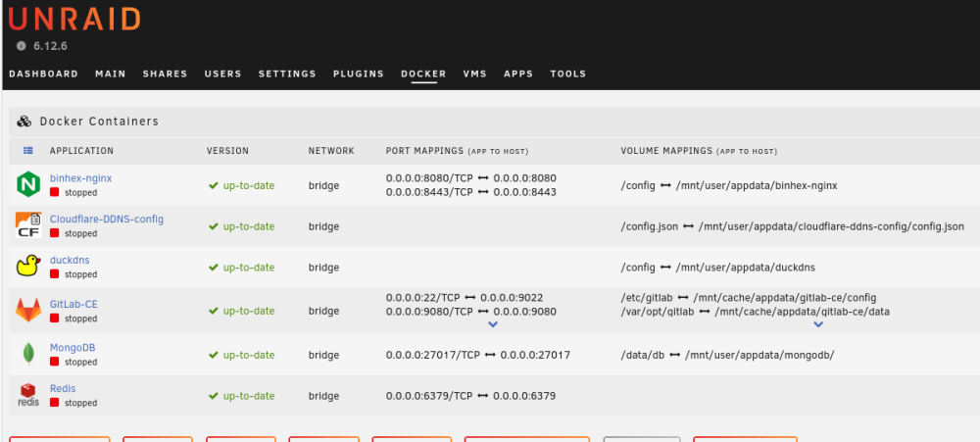Click the Docker Containers cubes icon

[24, 122]
